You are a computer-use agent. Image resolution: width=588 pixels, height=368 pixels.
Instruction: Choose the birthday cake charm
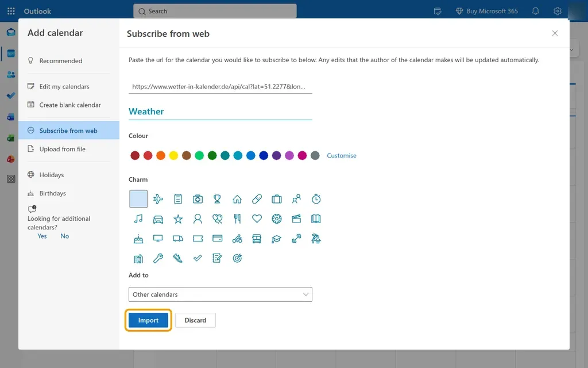138,239
